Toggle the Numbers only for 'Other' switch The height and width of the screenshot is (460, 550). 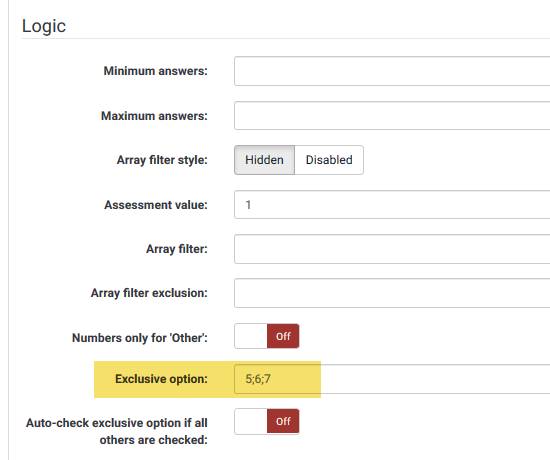(267, 336)
